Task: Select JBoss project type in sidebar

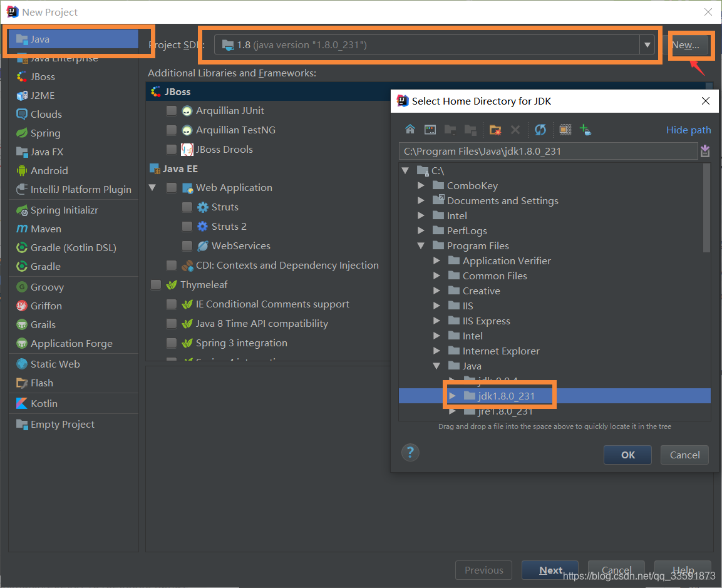Action: 74,76
